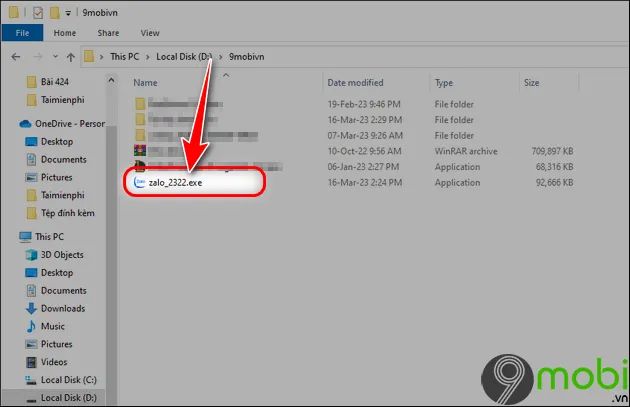This screenshot has width=630, height=407.
Task: Open Local Disk (C:) in navigation pane
Action: [68, 380]
